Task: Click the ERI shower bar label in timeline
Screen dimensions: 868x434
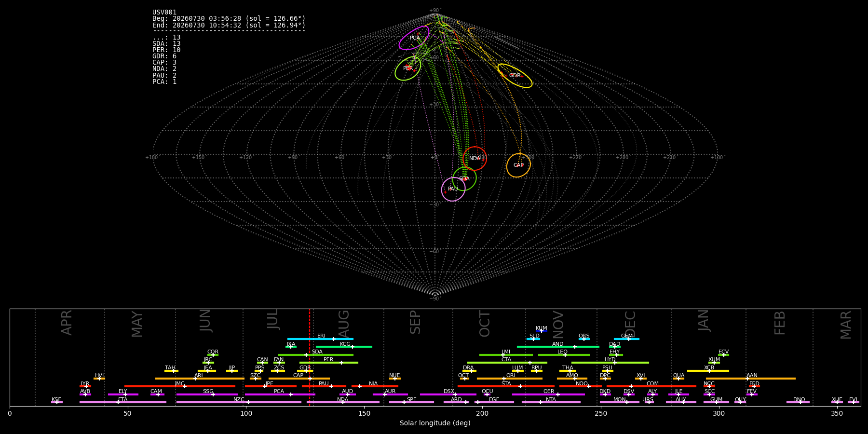Action: (321, 336)
